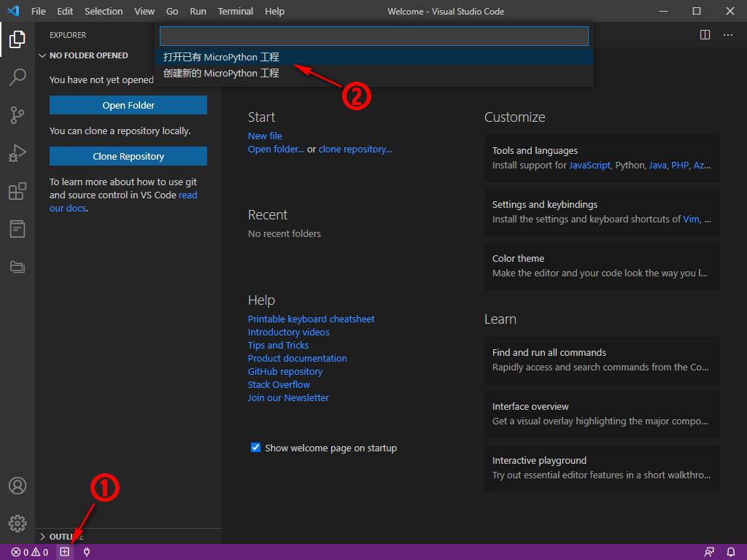
Task: Open the More Actions ellipsis menu
Action: pyautogui.click(x=728, y=35)
